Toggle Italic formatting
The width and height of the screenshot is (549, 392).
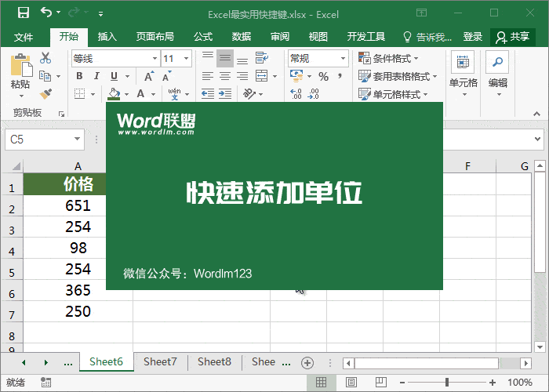pos(96,76)
